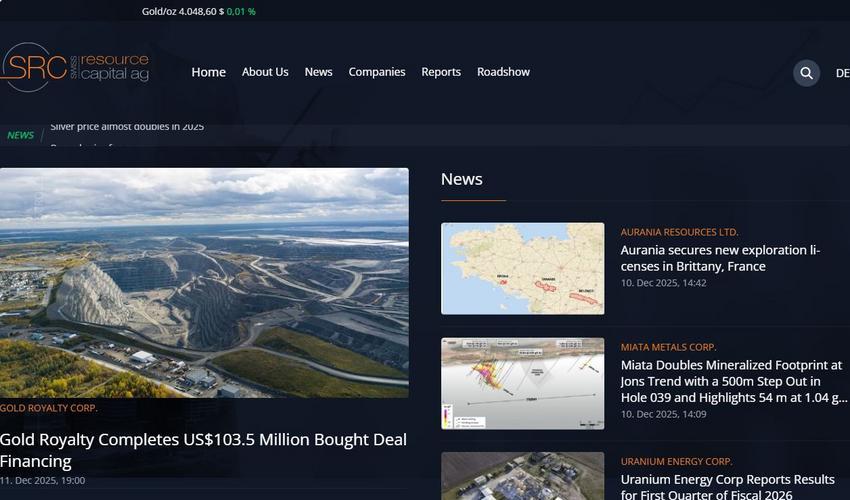850x500 pixels.
Task: Open the Brittany map thumbnail
Action: pos(522,268)
